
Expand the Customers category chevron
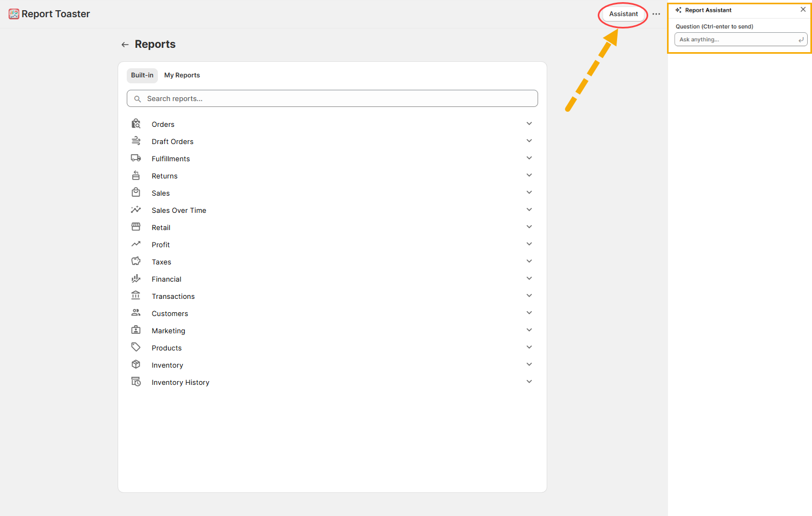pos(529,313)
